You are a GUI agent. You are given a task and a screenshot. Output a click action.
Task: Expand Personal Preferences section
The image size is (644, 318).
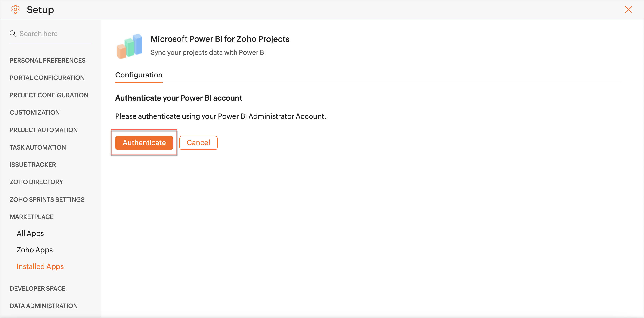tap(47, 61)
